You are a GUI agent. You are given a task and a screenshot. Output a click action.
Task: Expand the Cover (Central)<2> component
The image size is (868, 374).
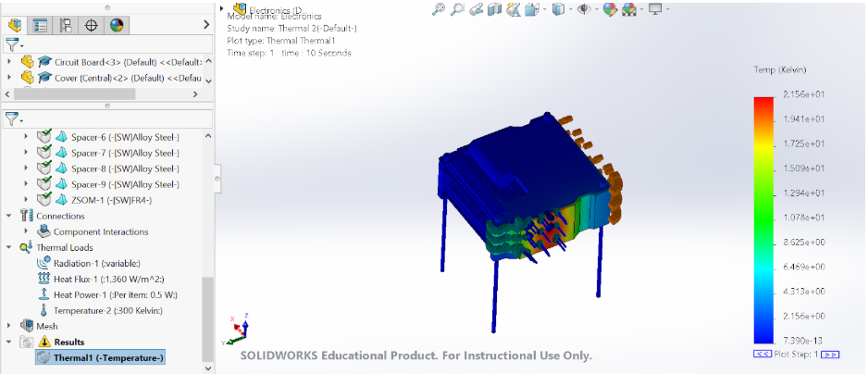click(x=9, y=78)
